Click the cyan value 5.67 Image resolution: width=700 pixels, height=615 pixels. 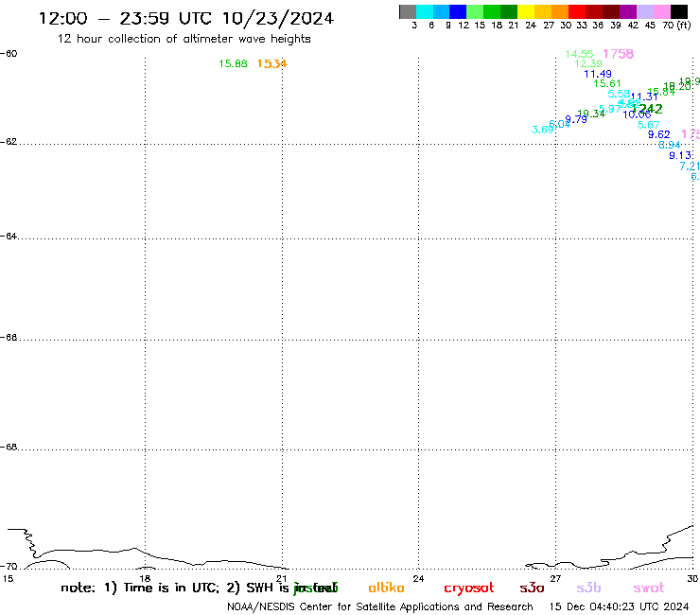click(649, 125)
